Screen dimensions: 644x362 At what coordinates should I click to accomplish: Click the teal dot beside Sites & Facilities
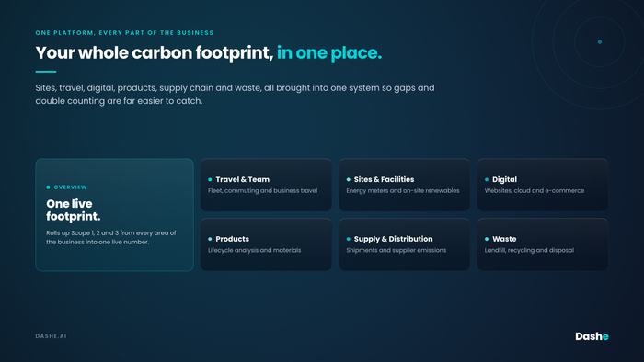point(349,179)
